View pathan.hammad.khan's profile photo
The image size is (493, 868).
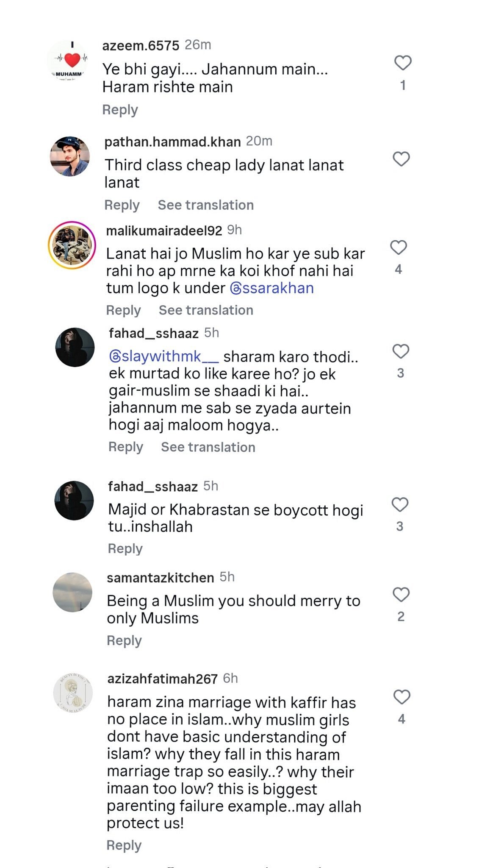pos(70,156)
